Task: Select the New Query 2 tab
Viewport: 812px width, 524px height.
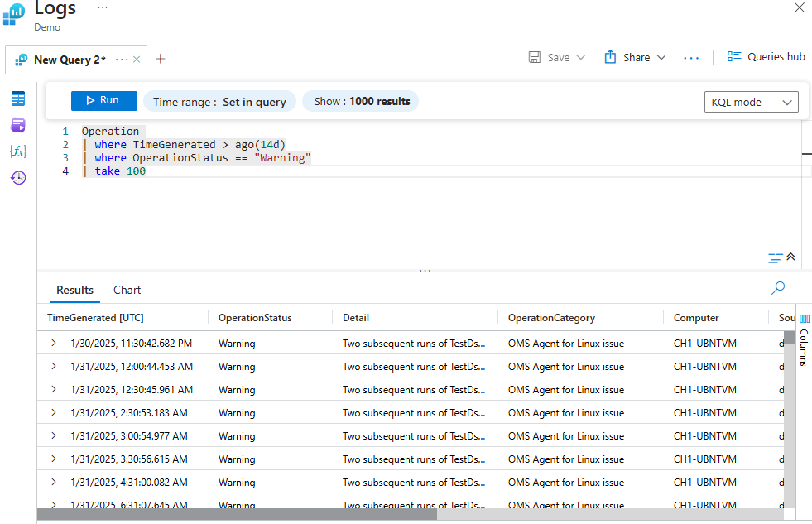Action: coord(70,60)
